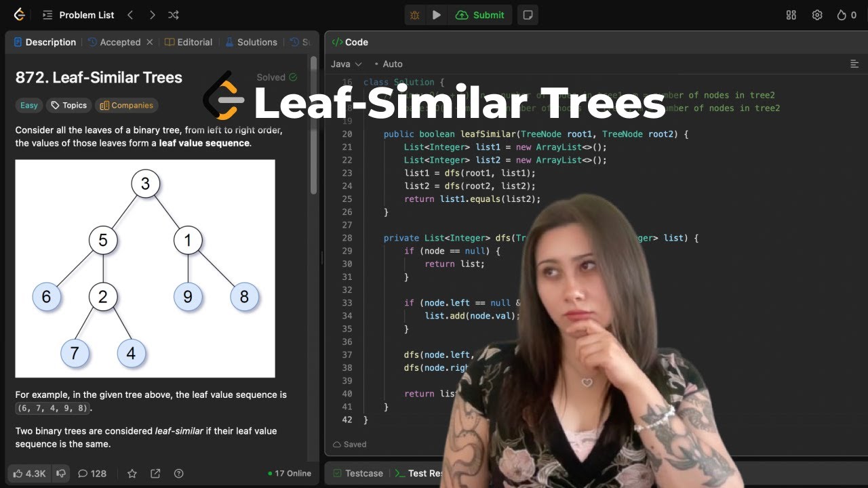Viewport: 868px width, 488px height.
Task: Click the binary tree example image
Action: (145, 268)
